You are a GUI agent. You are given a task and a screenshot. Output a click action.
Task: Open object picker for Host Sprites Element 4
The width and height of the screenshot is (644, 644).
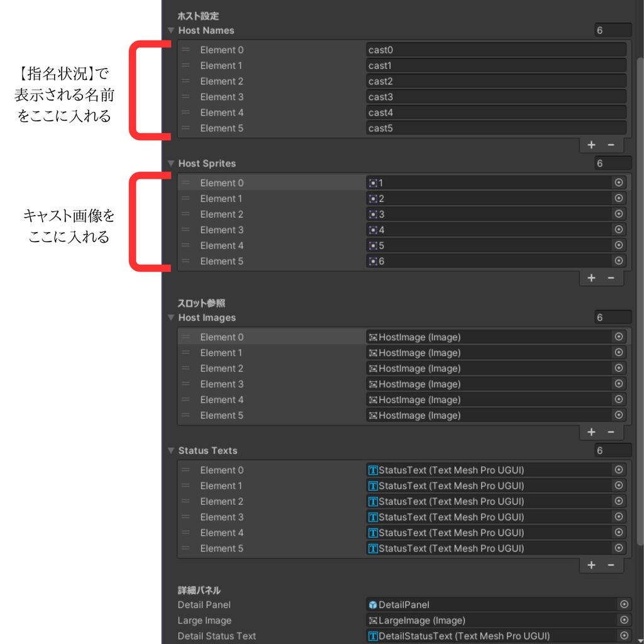click(x=619, y=245)
